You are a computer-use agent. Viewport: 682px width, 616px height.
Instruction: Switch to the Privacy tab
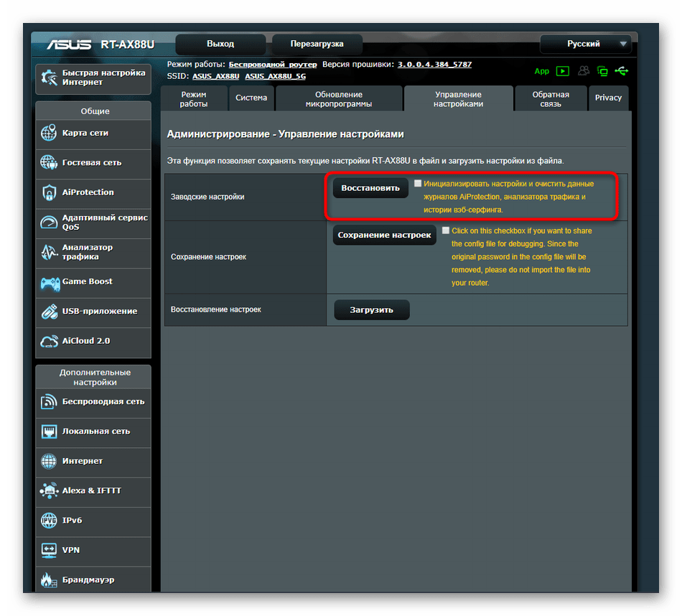[608, 98]
